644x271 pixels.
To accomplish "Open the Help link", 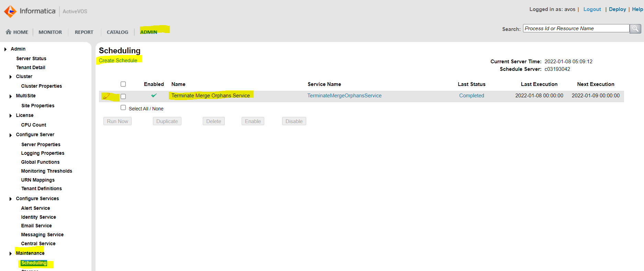I will click(x=637, y=9).
